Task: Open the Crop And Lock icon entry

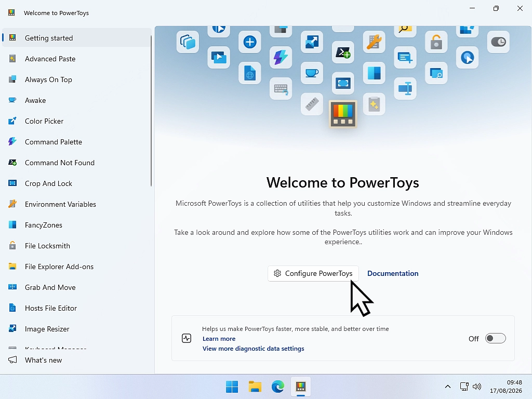Action: point(12,183)
